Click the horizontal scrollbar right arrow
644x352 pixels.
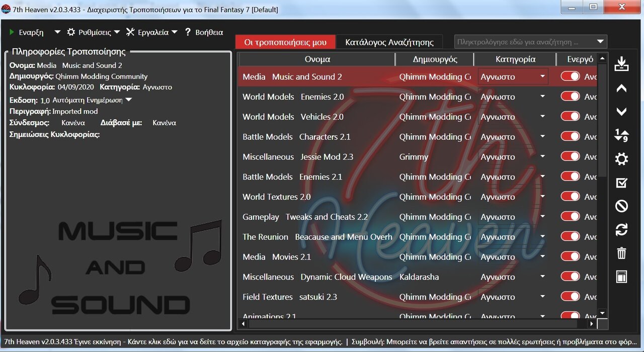point(592,323)
